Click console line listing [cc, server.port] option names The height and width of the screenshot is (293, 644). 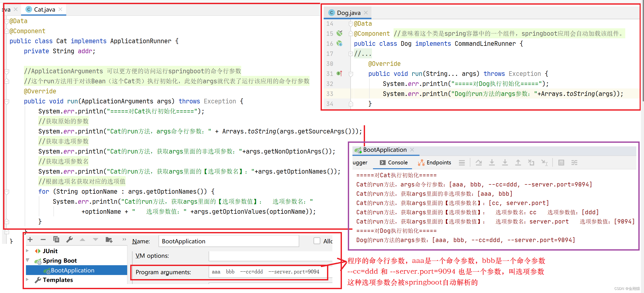click(452, 203)
